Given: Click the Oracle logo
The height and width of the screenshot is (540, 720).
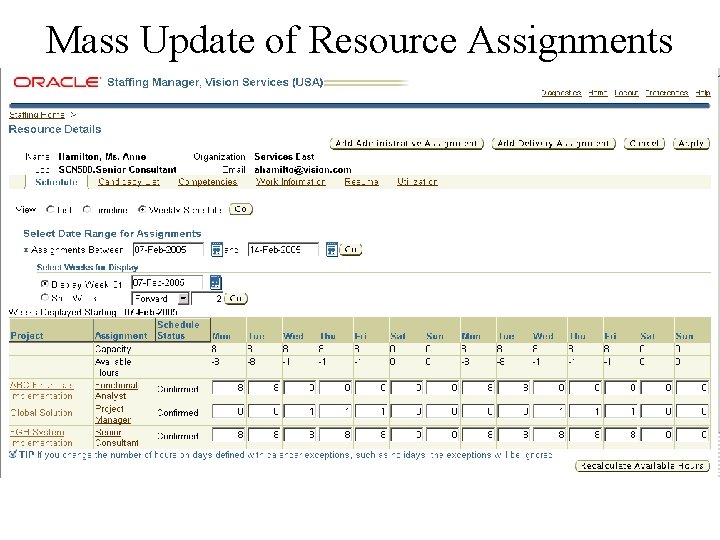Looking at the screenshot, I should coord(56,82).
